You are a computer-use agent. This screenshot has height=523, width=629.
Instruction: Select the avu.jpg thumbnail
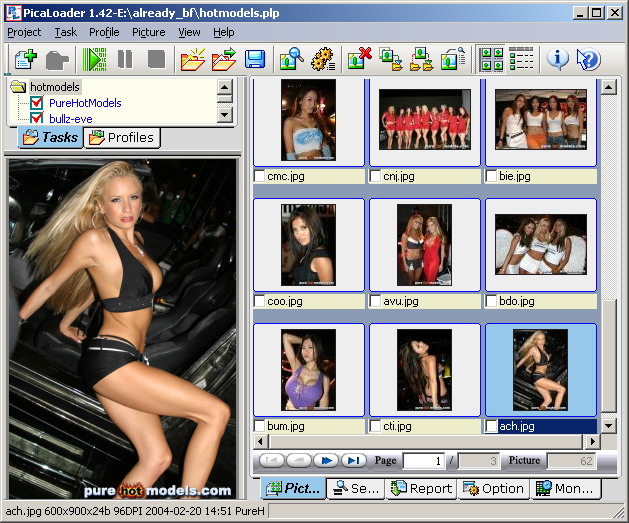425,245
